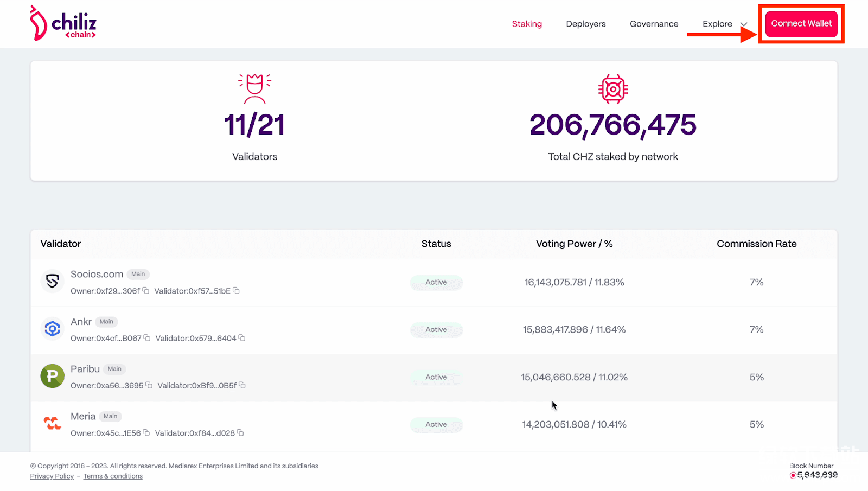Go to the Deployers page
868x491 pixels.
tap(585, 24)
